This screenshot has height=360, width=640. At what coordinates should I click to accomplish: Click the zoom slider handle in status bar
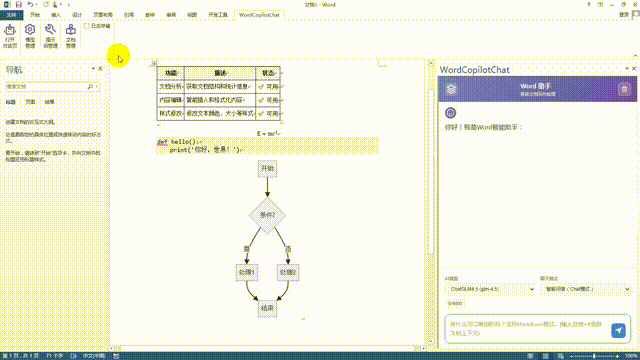pos(594,356)
